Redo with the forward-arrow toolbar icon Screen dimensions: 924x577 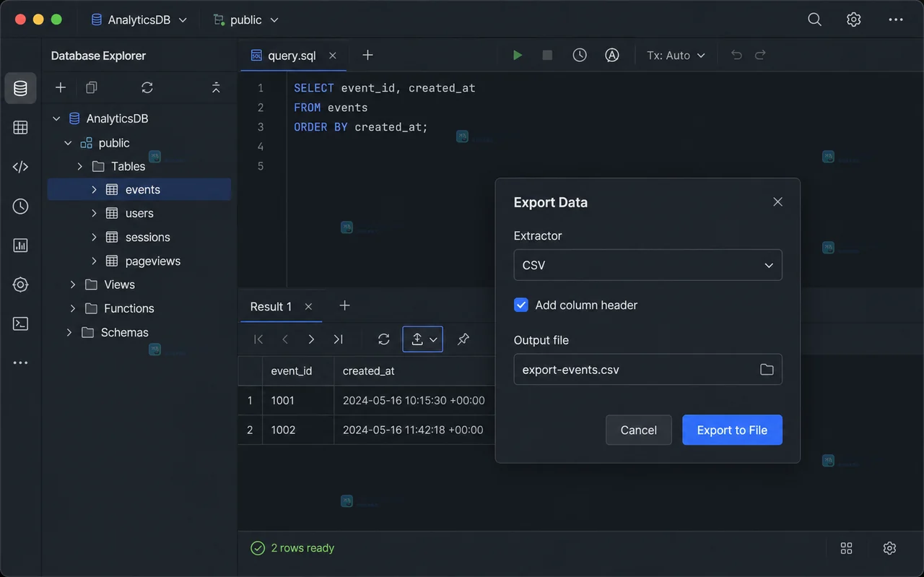[760, 56]
